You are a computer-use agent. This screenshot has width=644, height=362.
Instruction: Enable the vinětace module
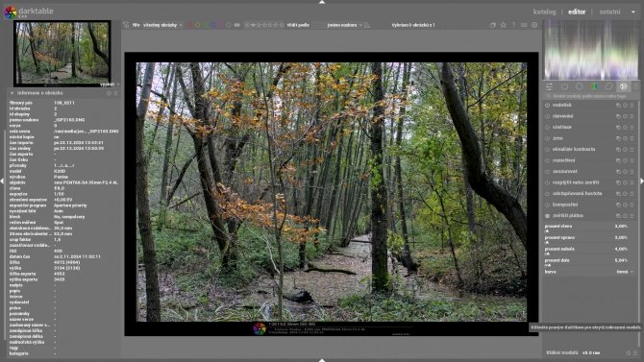click(548, 128)
